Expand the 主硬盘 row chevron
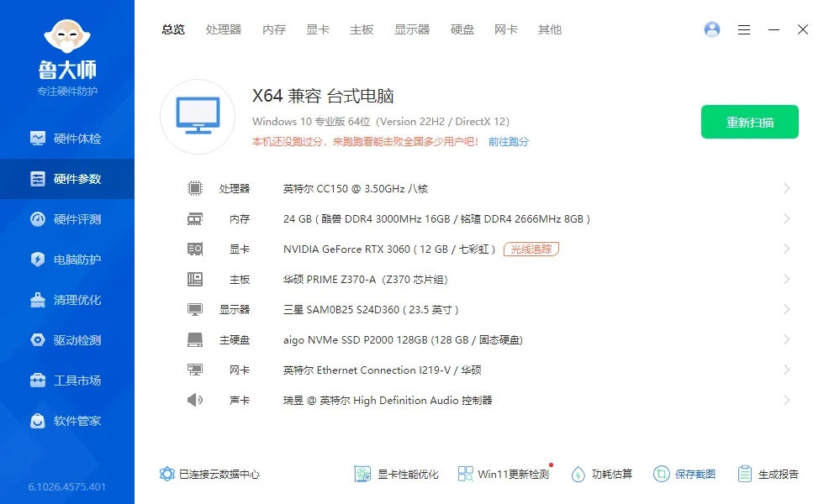Image resolution: width=824 pixels, height=504 pixels. point(787,339)
